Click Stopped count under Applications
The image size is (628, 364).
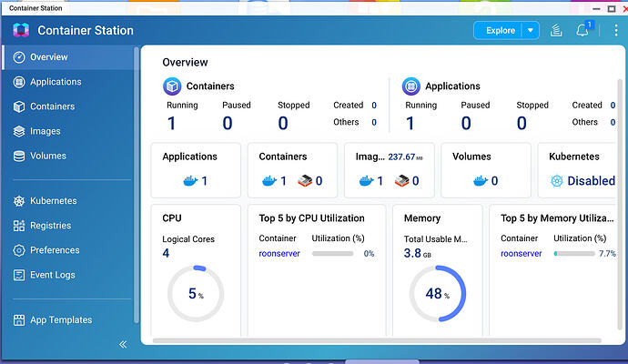pos(522,124)
